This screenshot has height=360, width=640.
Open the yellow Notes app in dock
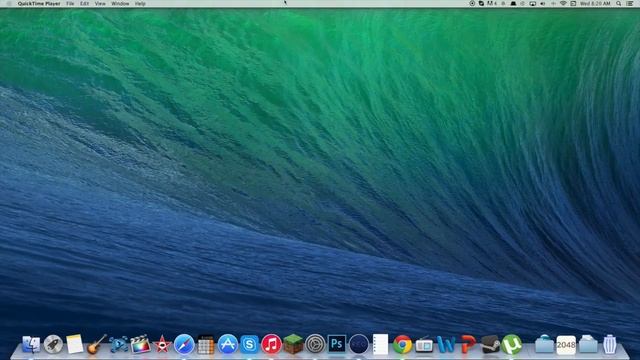click(75, 344)
